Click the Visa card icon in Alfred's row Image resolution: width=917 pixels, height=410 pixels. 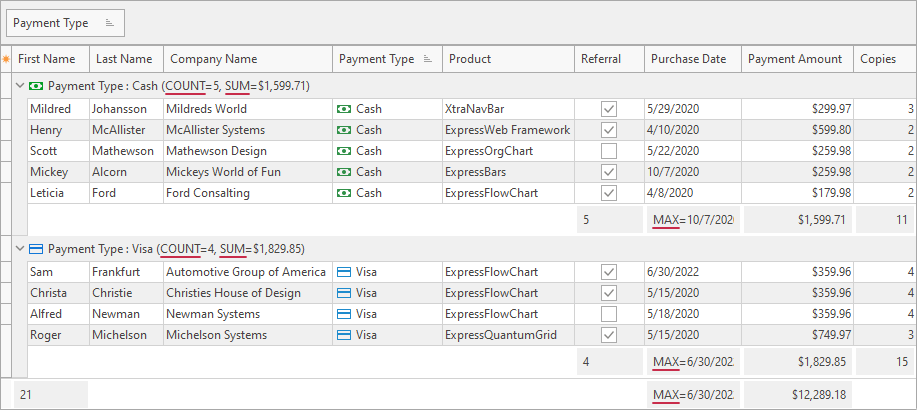pos(344,314)
